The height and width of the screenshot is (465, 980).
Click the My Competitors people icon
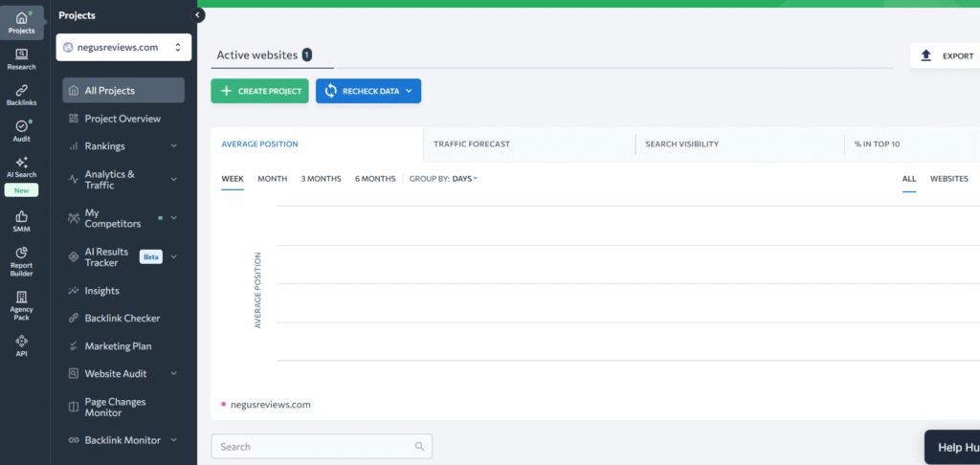point(73,218)
